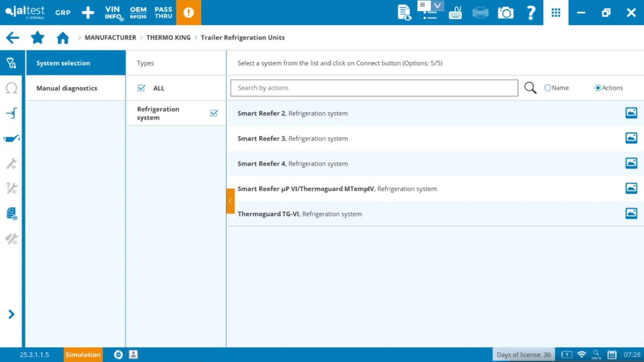
Task: View image for Smart Reefer 3
Action: [631, 138]
